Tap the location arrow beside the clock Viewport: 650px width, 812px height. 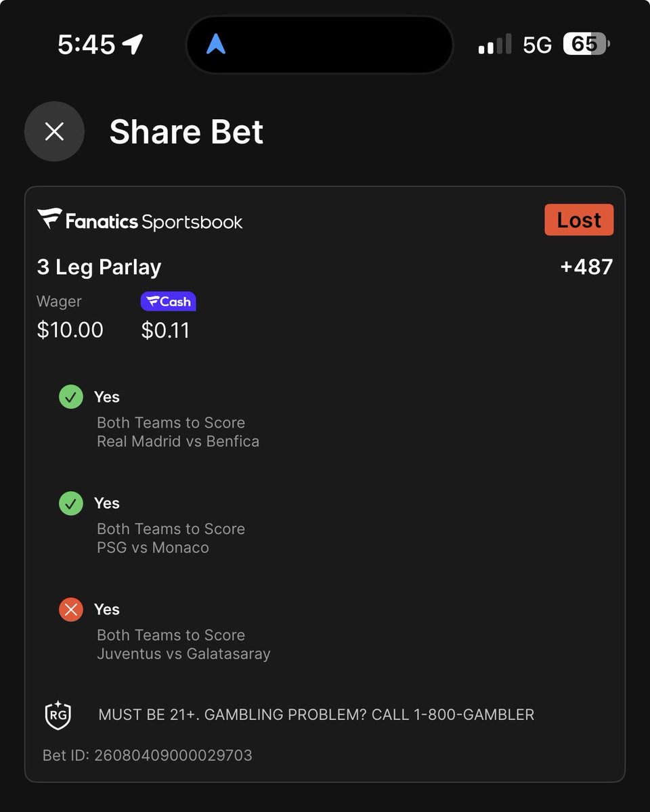(x=133, y=45)
